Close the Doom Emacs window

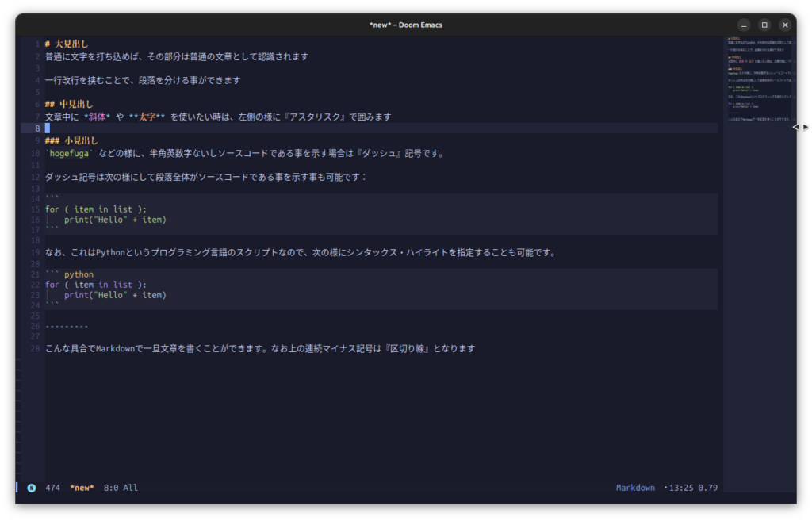point(785,25)
